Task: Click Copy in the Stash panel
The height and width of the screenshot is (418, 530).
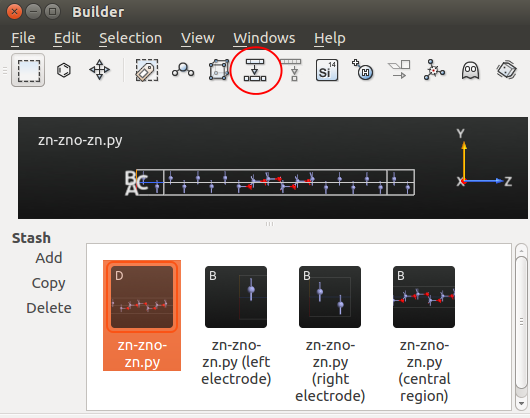Action: [49, 283]
